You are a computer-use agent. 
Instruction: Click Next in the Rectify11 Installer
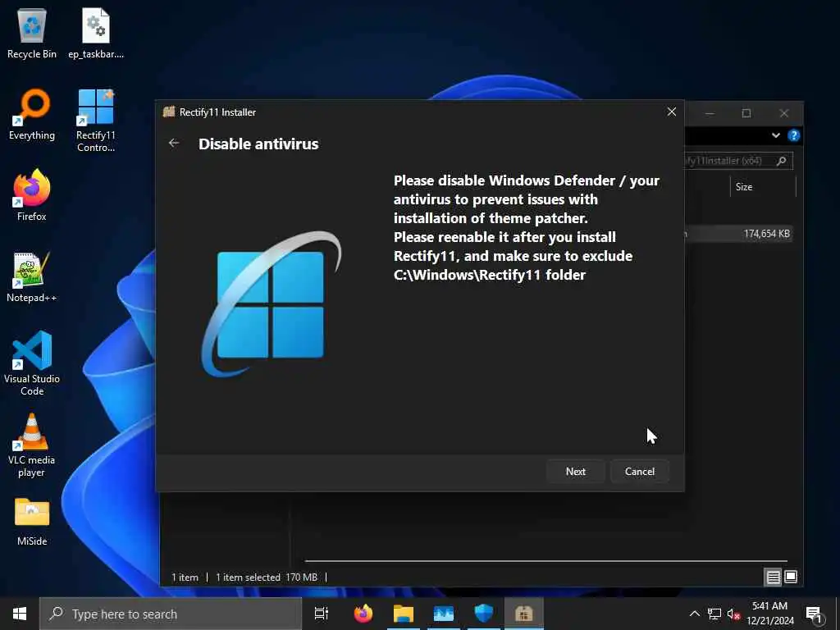point(575,472)
